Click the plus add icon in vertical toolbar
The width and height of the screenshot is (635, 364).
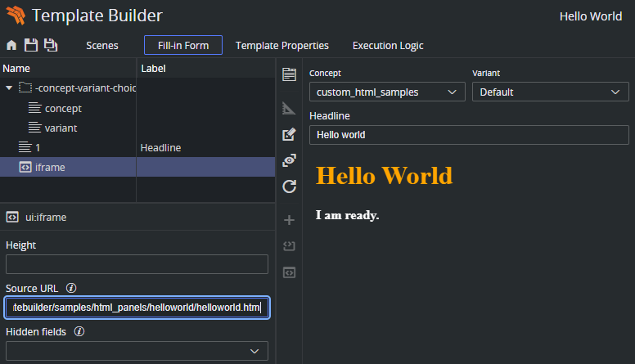tap(289, 219)
